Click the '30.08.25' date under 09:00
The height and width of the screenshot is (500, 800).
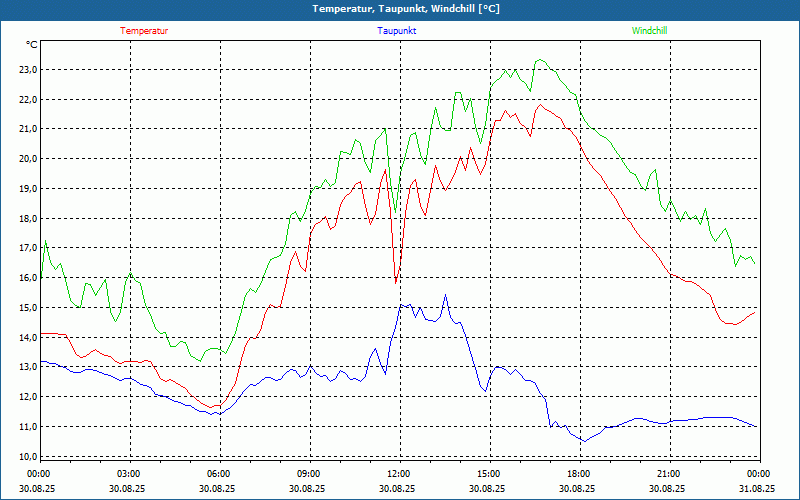click(307, 488)
